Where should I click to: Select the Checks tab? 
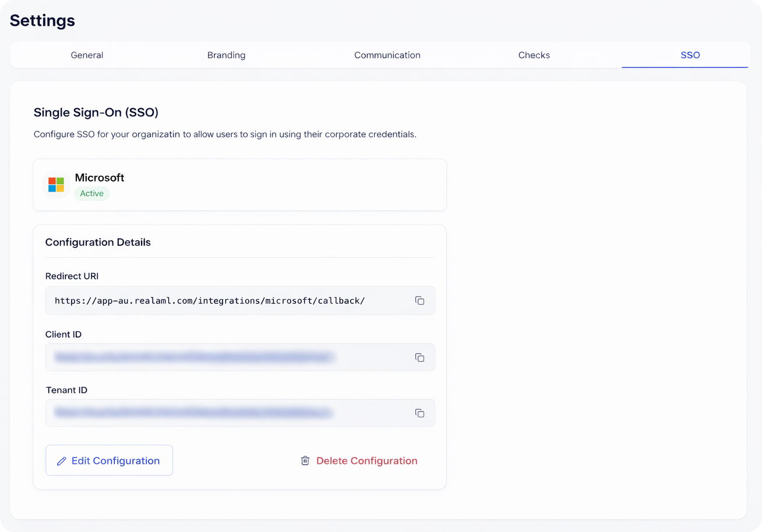pos(534,55)
